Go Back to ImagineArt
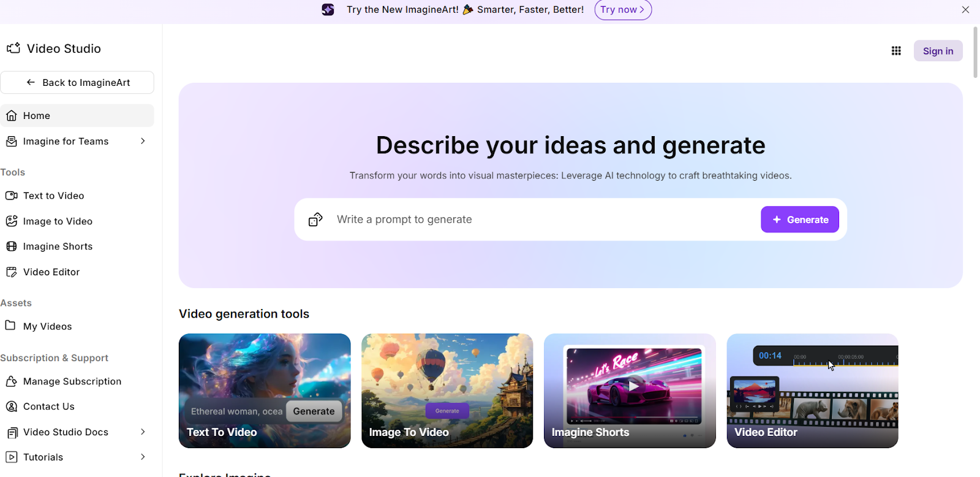 pos(77,83)
